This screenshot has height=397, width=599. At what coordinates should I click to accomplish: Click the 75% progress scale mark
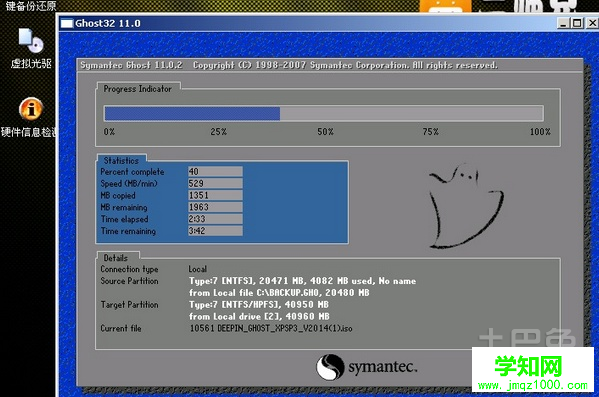(x=431, y=132)
